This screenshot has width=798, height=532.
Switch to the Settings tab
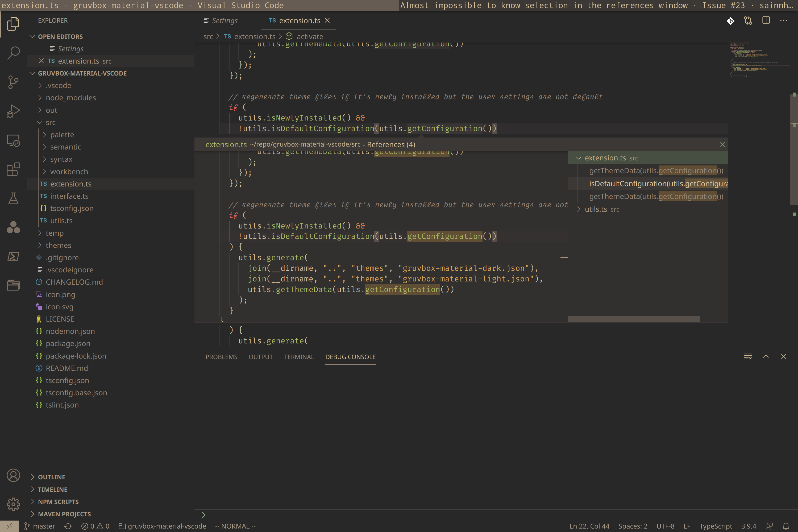click(x=225, y=20)
